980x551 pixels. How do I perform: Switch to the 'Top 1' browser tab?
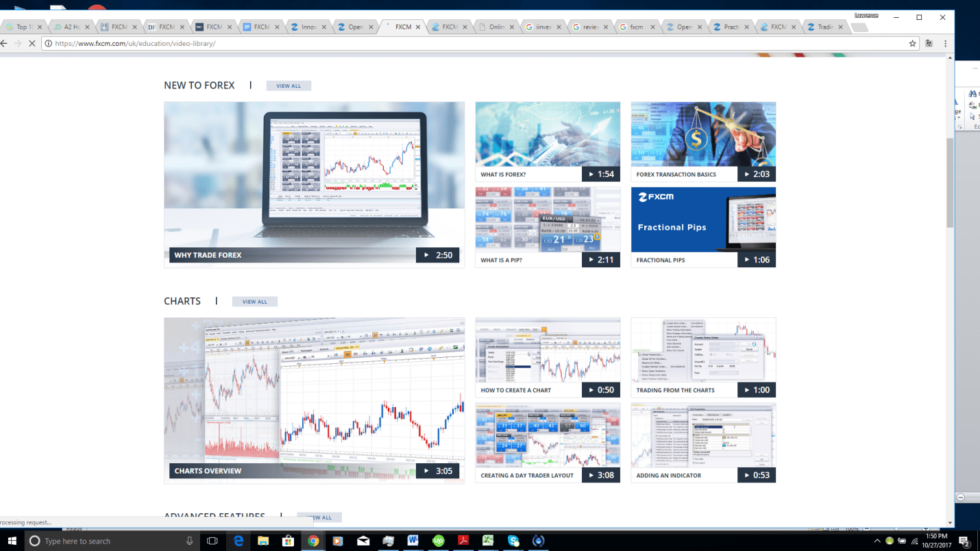[23, 27]
